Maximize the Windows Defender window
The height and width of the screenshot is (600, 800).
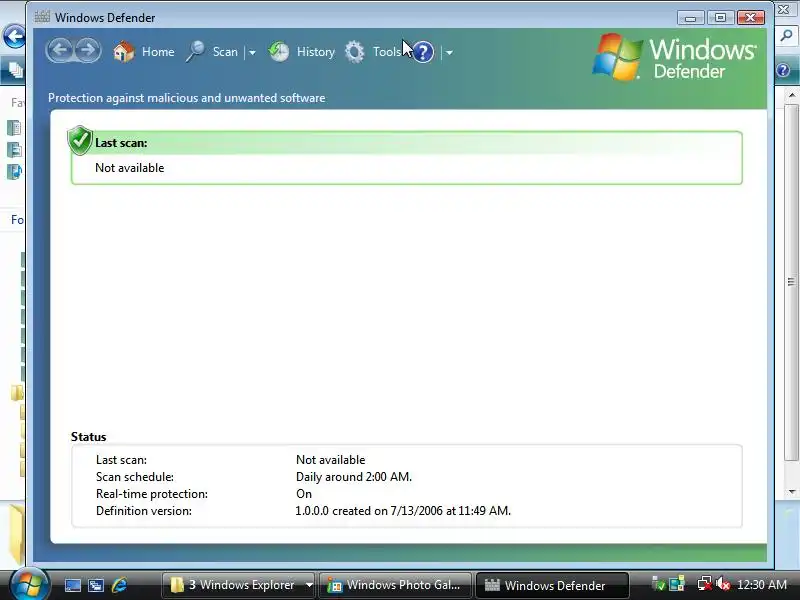pyautogui.click(x=720, y=17)
